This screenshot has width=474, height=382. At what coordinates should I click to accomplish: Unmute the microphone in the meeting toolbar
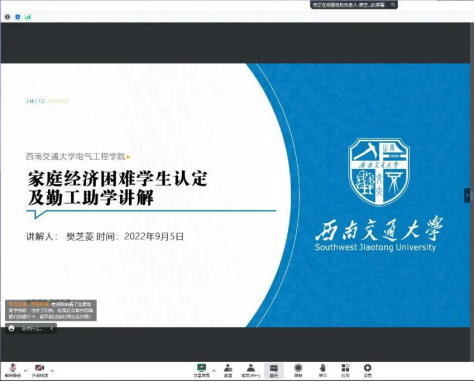13,370
